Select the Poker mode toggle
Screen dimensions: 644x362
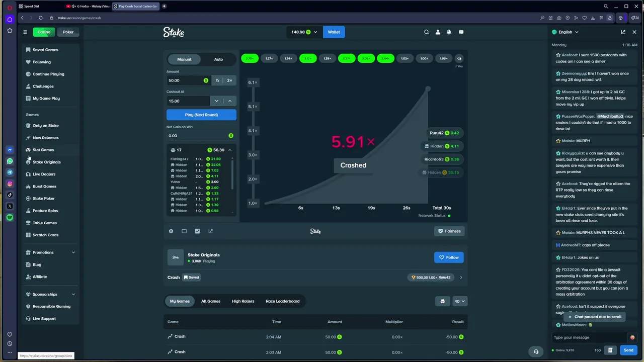coord(68,32)
